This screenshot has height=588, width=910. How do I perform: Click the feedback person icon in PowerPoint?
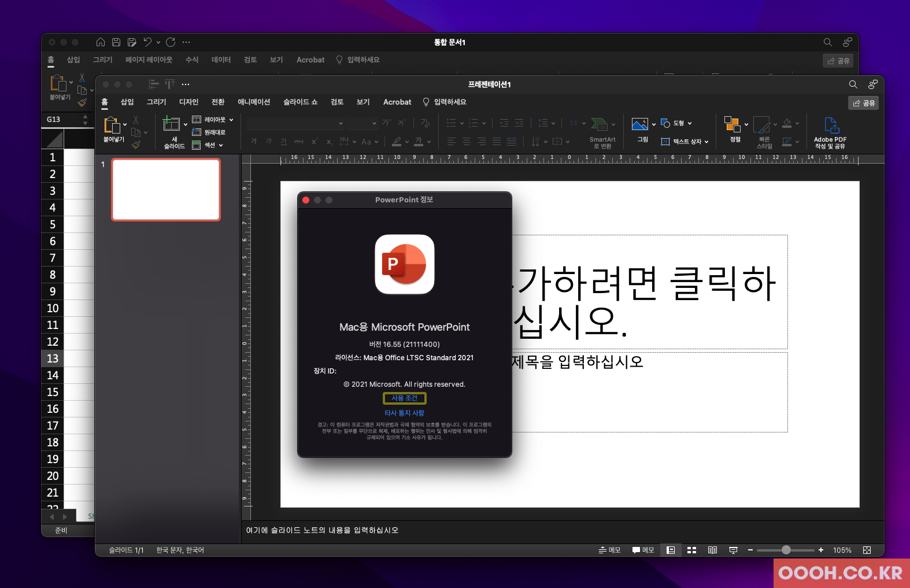tap(872, 84)
